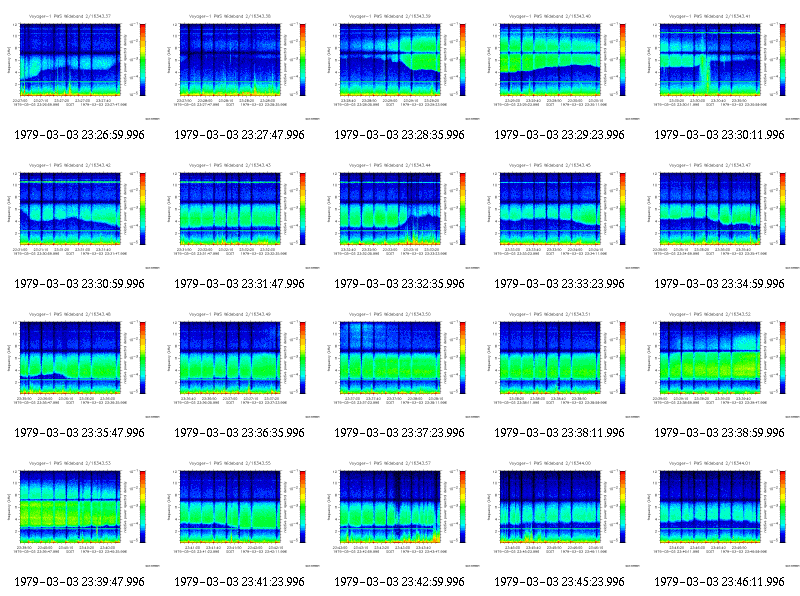Viewport: 800px width, 596px height.
Task: Click the caption text 1979-03-03 23:35:47.996
Action: 80,433
